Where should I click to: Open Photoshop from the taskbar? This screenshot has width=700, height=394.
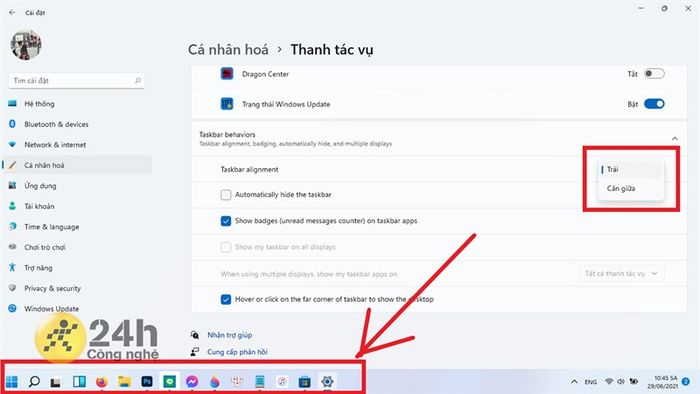coord(147,382)
